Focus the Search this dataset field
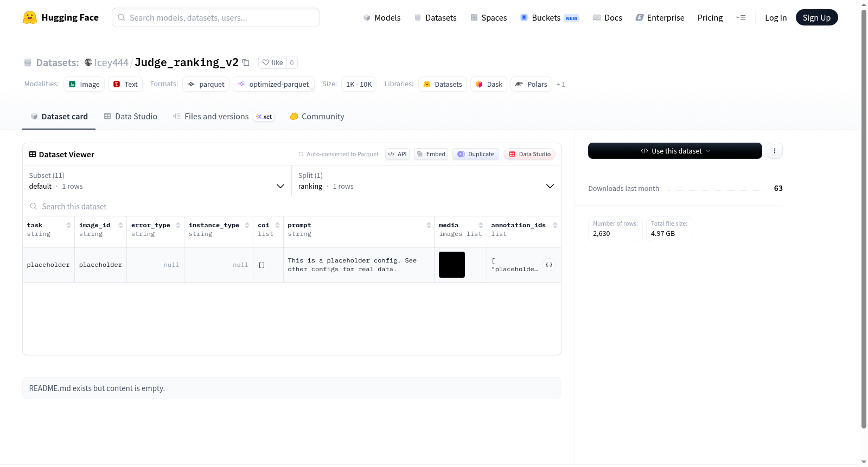868x467 pixels. (292, 206)
